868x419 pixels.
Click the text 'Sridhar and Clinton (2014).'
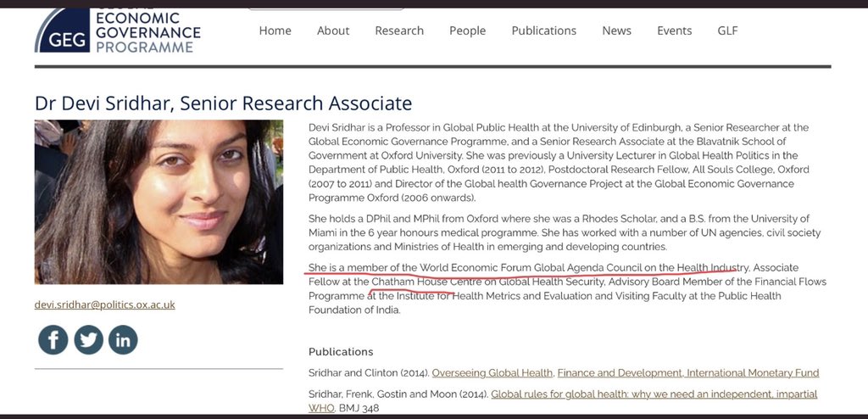tap(369, 373)
